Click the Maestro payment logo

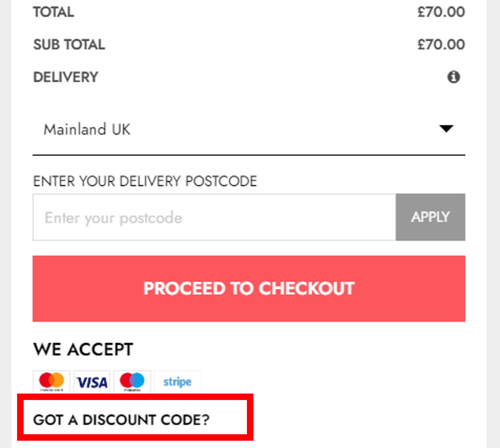click(x=132, y=382)
